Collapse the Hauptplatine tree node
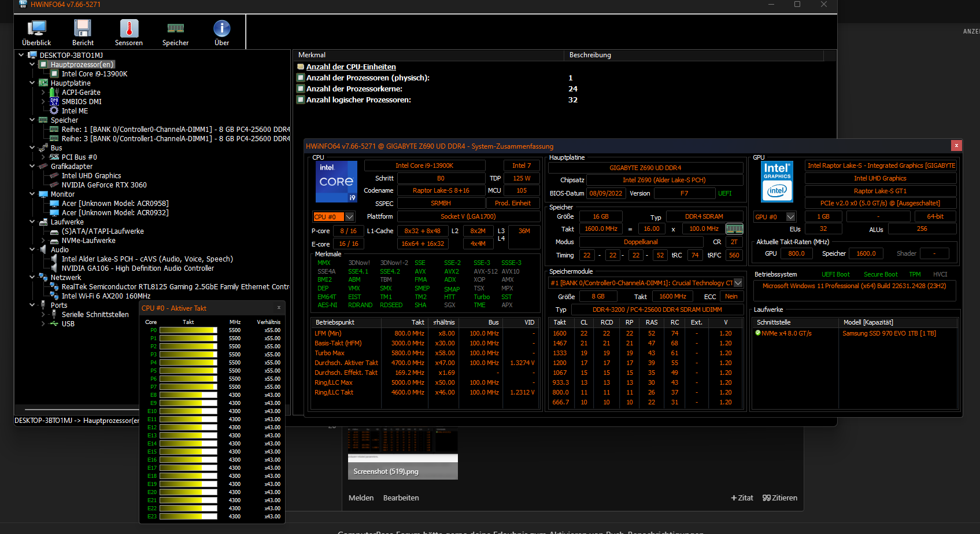This screenshot has width=980, height=534. (x=32, y=83)
